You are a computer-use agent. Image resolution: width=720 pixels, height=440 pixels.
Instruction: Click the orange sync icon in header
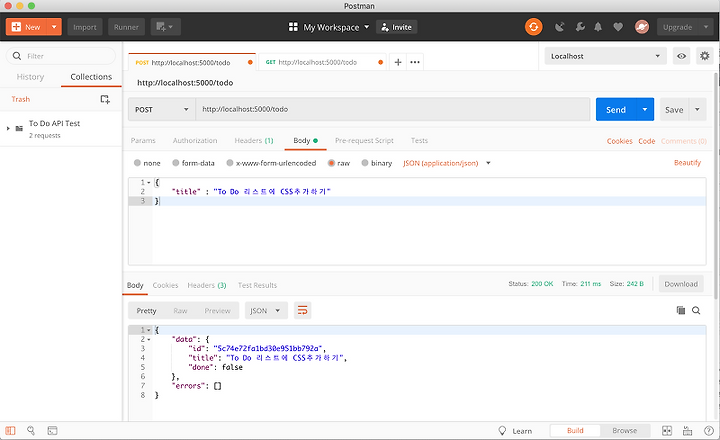(533, 27)
